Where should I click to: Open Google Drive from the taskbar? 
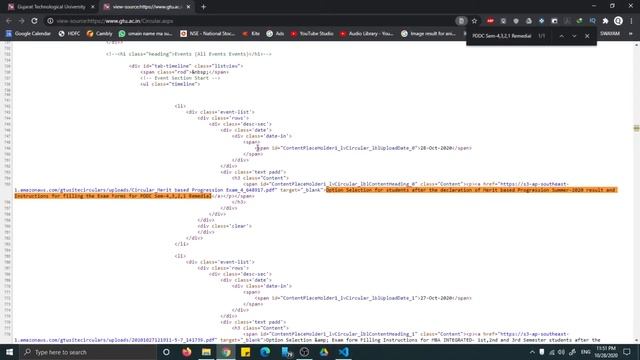click(x=324, y=352)
